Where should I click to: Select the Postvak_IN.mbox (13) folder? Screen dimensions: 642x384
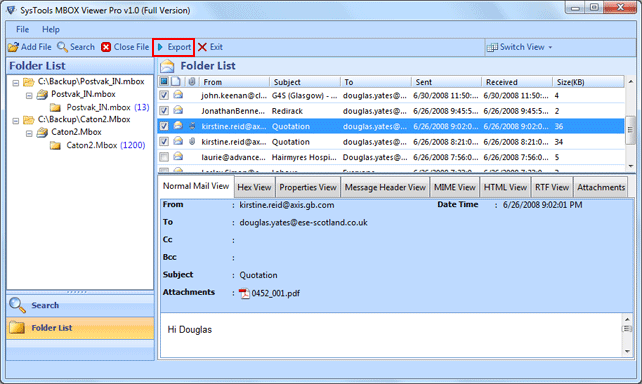click(108, 107)
